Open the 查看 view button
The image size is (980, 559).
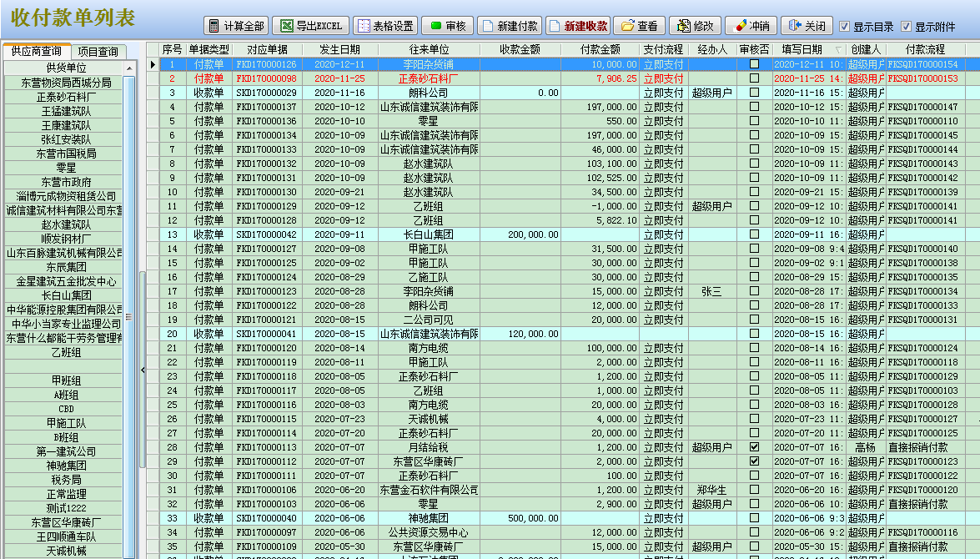[640, 26]
